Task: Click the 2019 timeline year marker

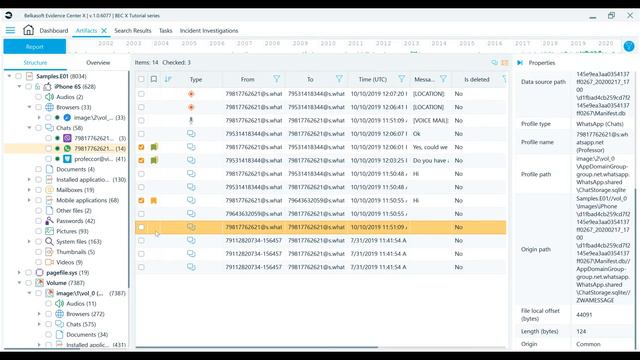Action: [x=578, y=43]
